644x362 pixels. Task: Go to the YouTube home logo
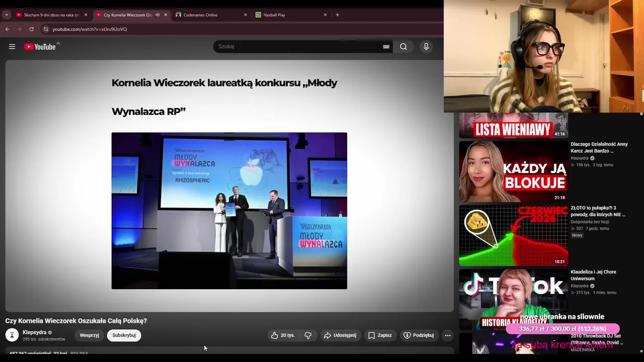[40, 47]
